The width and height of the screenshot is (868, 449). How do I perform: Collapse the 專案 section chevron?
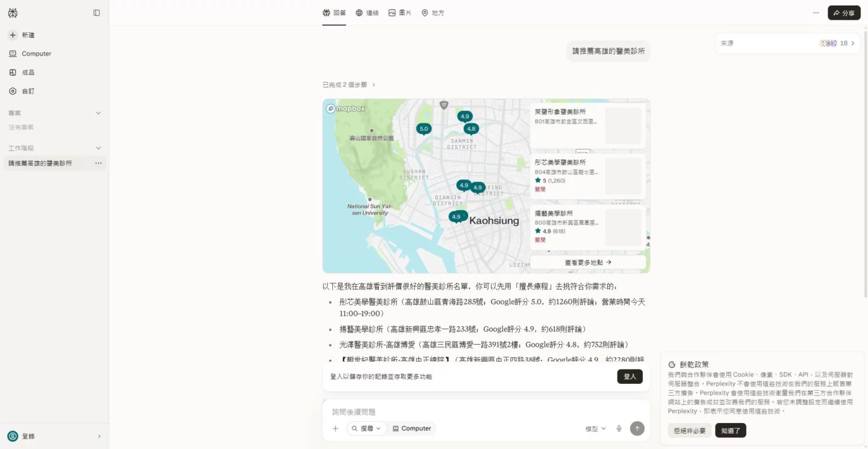(x=98, y=113)
